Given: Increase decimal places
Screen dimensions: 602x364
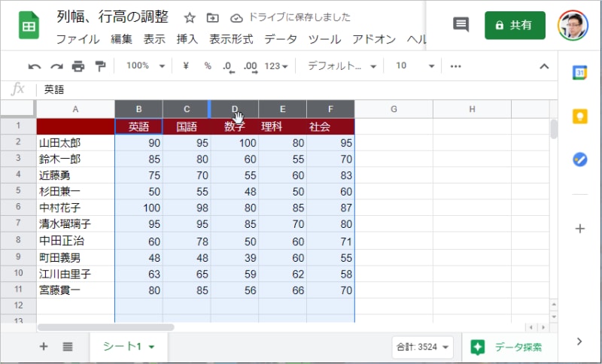Looking at the screenshot, I should click(251, 67).
